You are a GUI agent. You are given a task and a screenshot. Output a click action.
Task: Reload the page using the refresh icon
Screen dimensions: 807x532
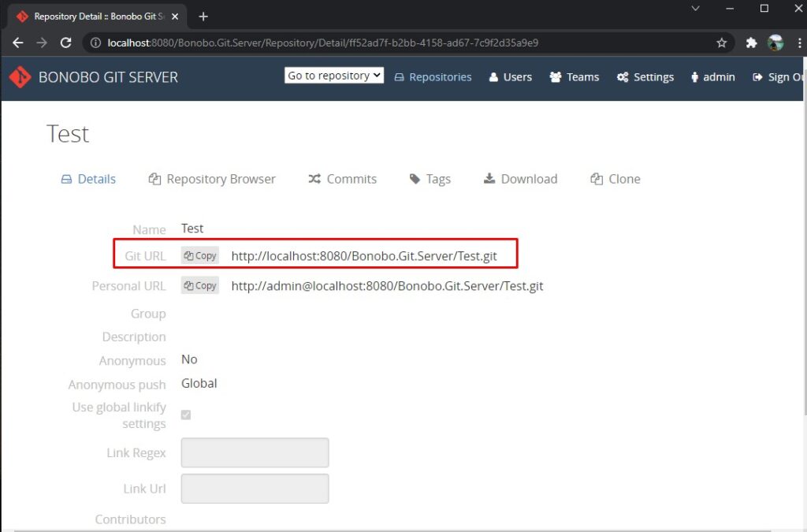[66, 43]
